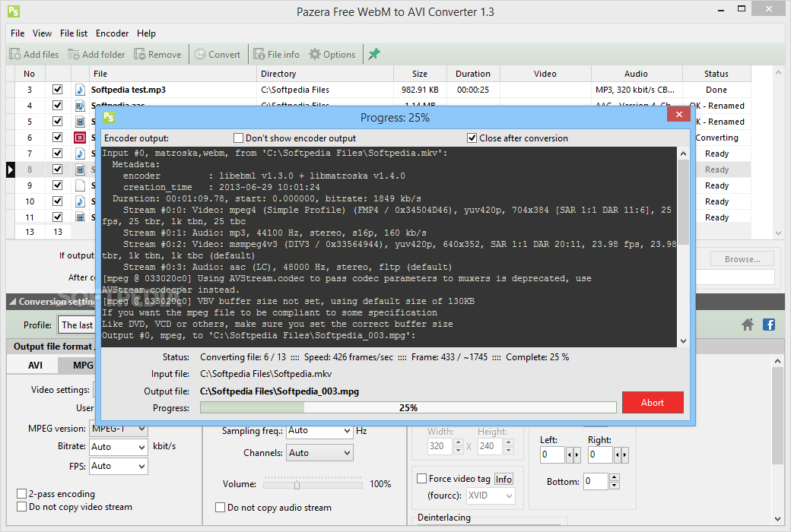Open the fourcc XVID dropdown
This screenshot has height=532, width=791.
point(509,496)
